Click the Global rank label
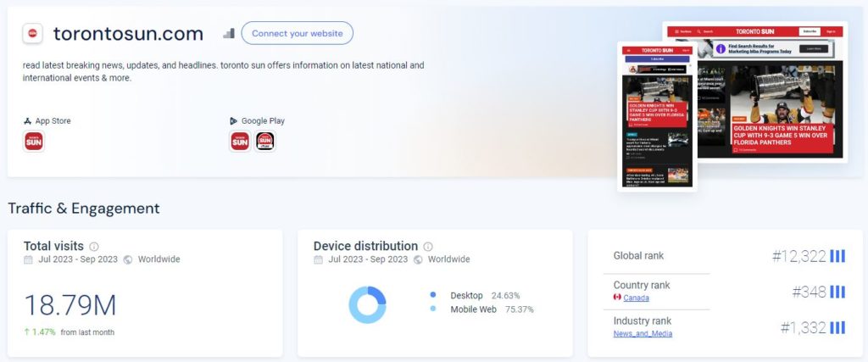Viewport: 868px width, 362px height. click(638, 256)
